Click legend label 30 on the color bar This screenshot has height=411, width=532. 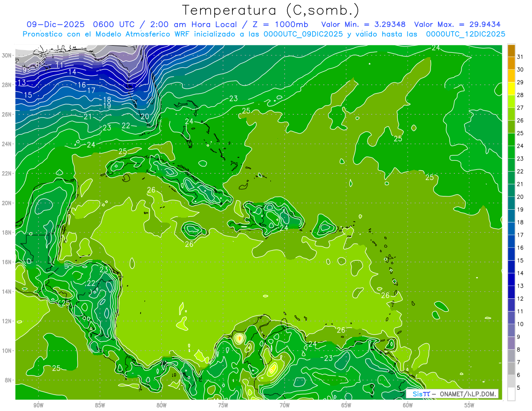(x=520, y=69)
